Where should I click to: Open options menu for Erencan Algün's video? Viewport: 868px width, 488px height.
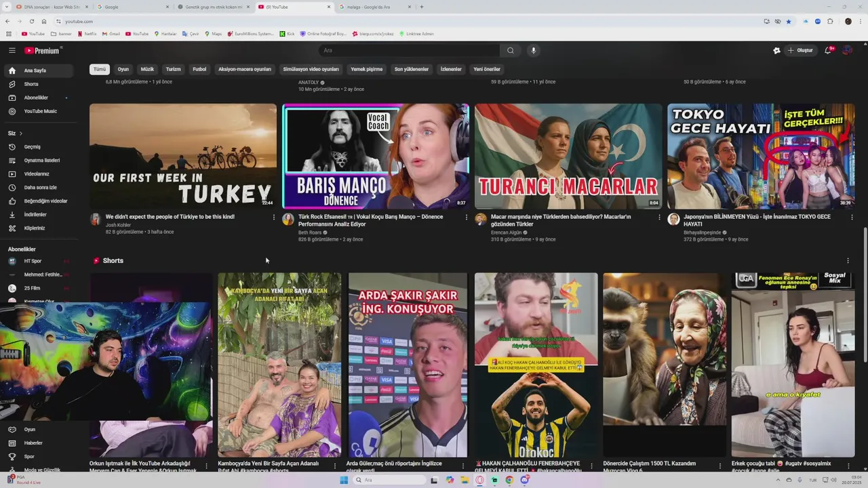pos(659,218)
